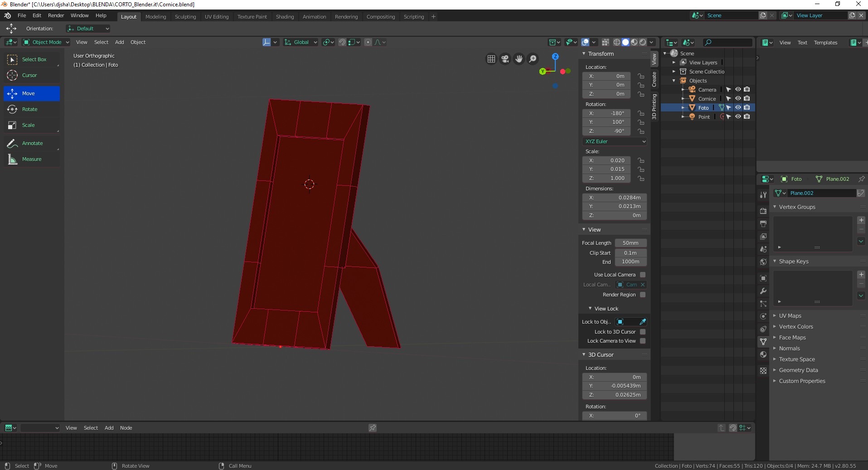Hide Foto object via eye icon
This screenshot has height=470, width=868.
pos(738,107)
